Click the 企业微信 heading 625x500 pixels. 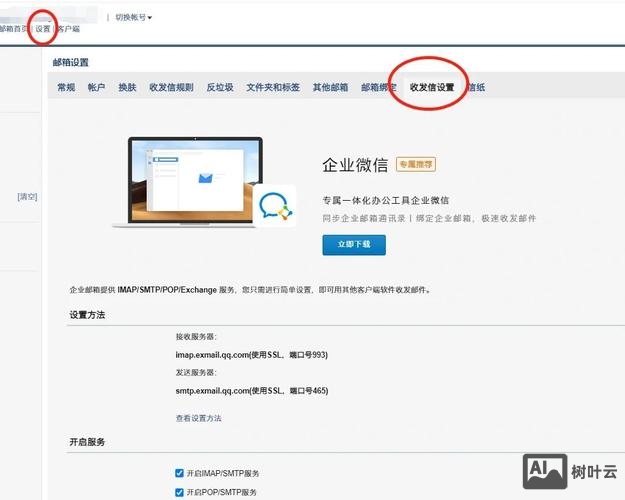(355, 165)
